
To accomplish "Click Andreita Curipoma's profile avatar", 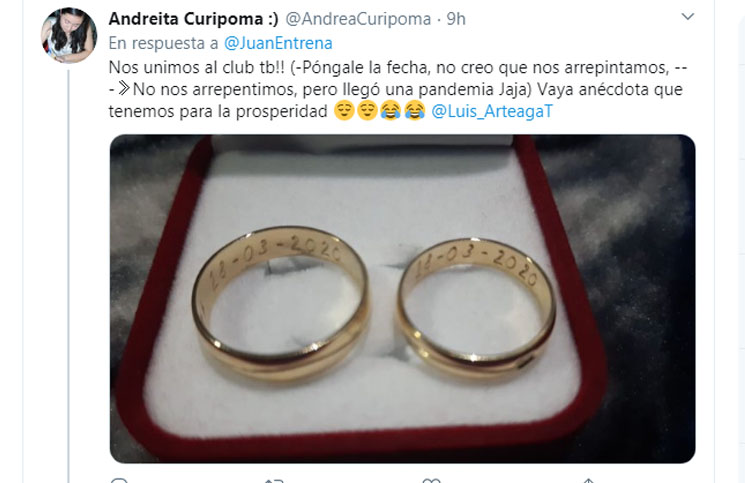I will pos(69,36).
